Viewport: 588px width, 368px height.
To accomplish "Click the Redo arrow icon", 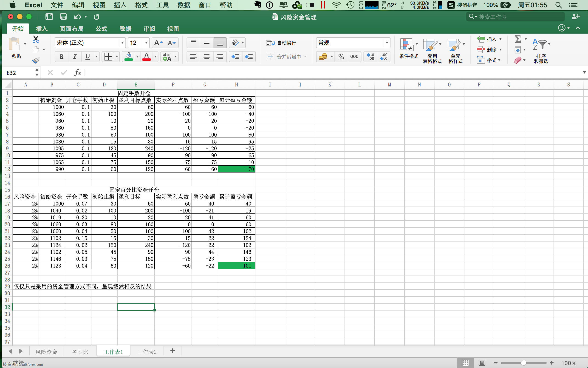I will 96,17.
